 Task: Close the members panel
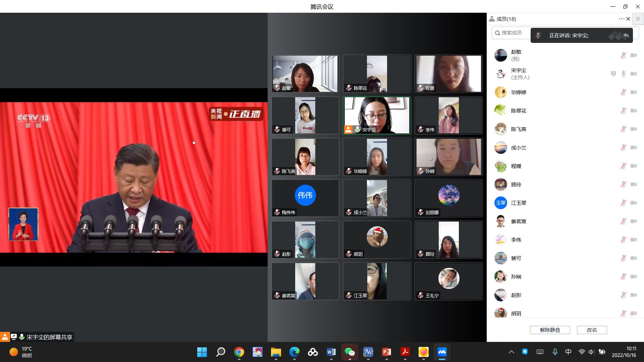pos(628,19)
